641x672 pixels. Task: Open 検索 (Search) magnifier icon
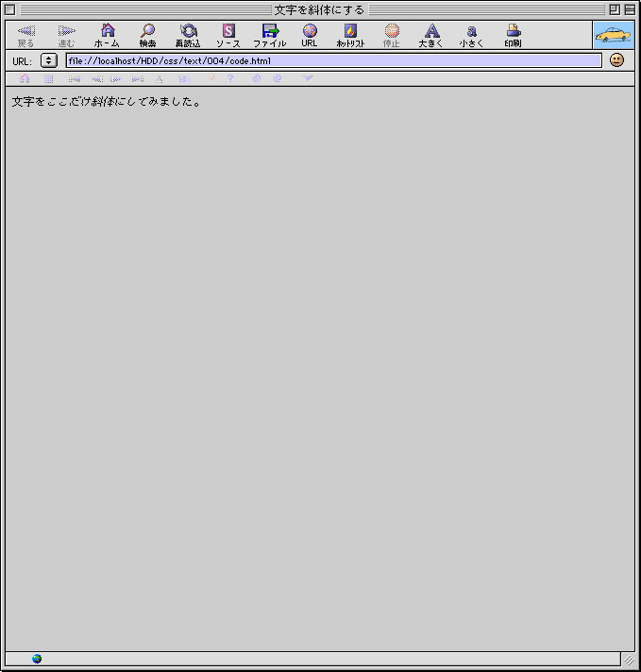[148, 31]
